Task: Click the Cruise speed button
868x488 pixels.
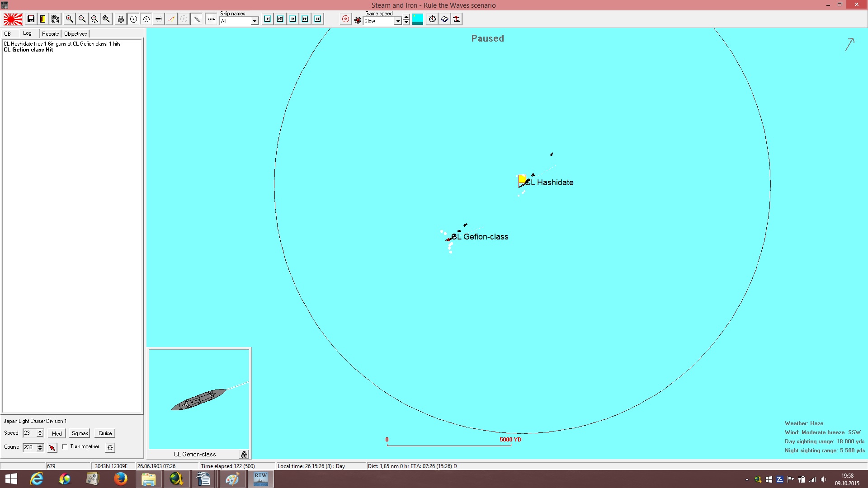Action: 105,433
